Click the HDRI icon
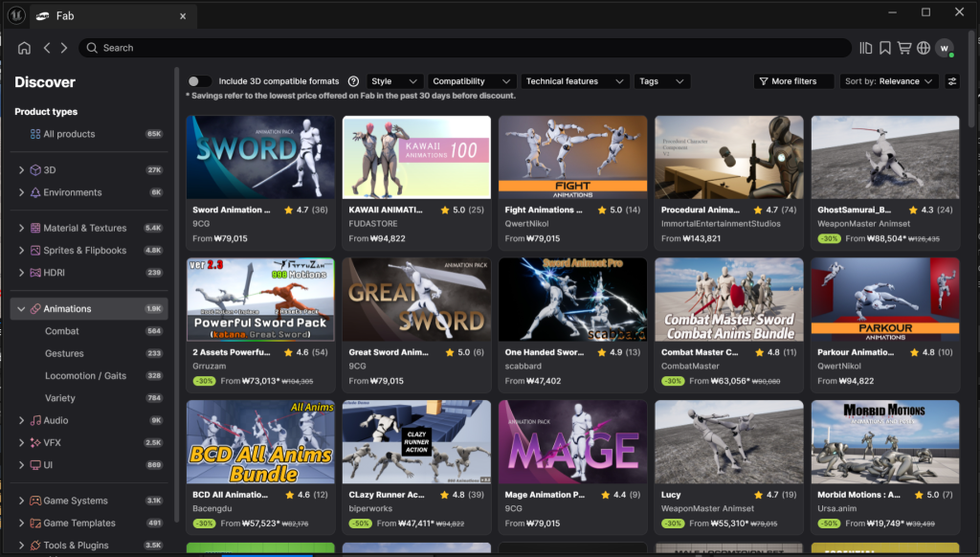The image size is (980, 557). click(35, 273)
